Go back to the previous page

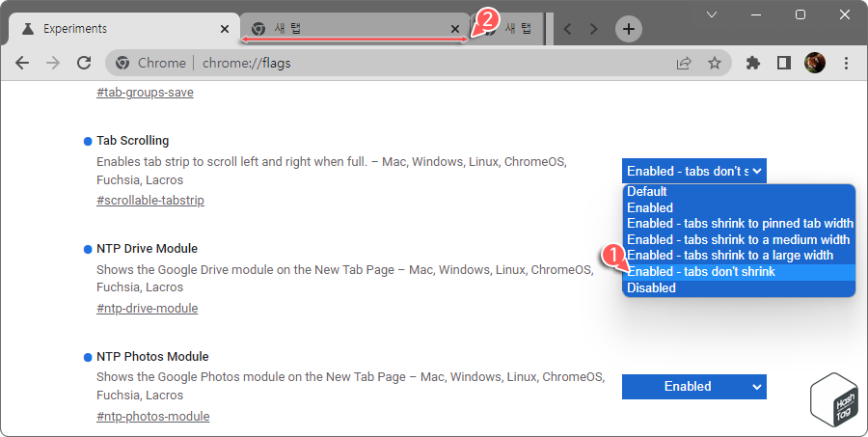pos(22,63)
